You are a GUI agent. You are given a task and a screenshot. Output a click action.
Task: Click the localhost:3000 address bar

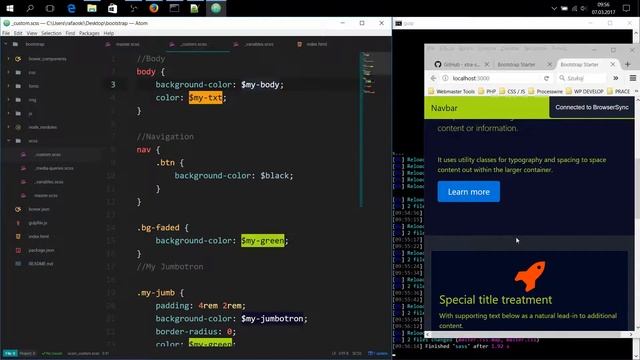496,78
